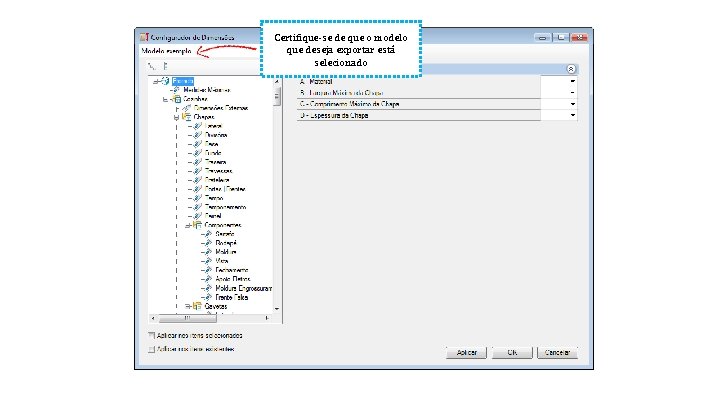Click the Rodapé item icon
The image size is (720, 405).
[x=208, y=243]
